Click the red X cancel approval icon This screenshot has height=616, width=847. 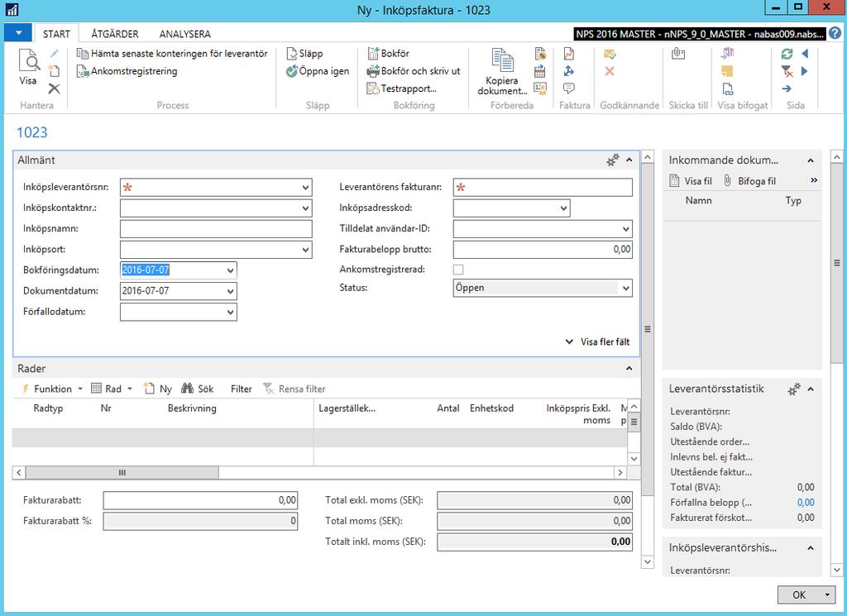[610, 71]
